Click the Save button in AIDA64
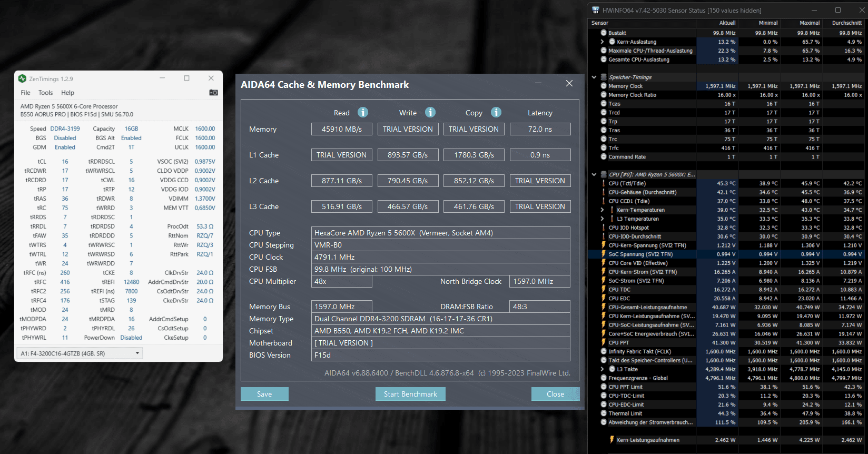868x454 pixels. (264, 394)
